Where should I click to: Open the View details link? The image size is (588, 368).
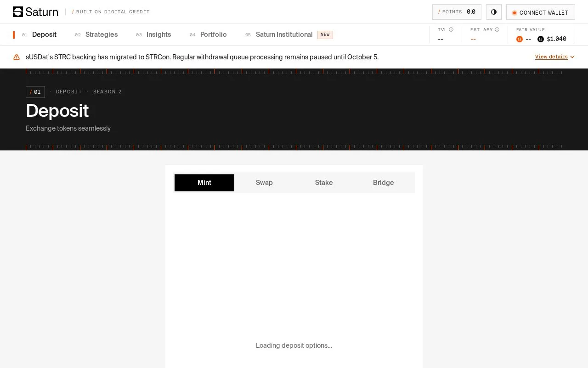[x=551, y=57]
